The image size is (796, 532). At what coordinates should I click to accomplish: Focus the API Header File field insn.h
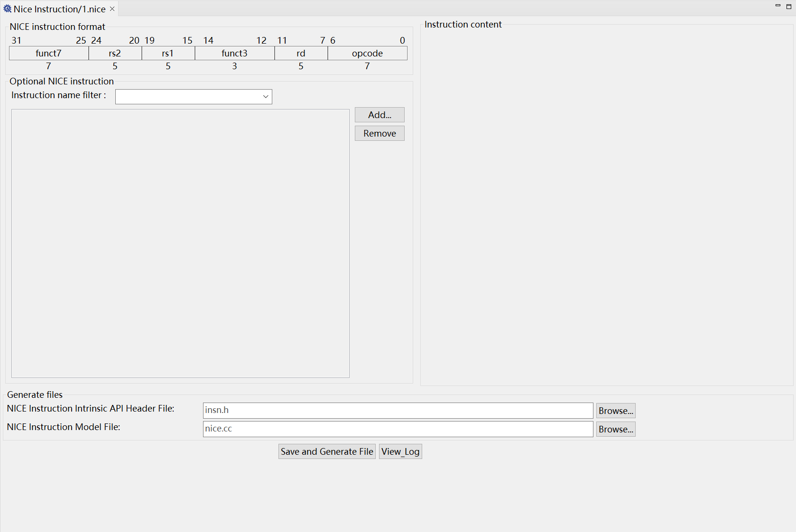[398, 410]
